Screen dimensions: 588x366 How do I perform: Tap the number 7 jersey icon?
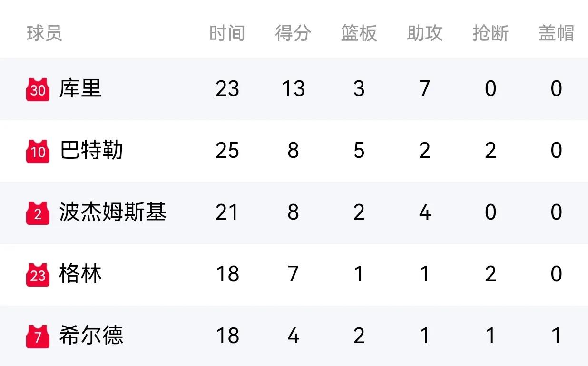click(38, 336)
